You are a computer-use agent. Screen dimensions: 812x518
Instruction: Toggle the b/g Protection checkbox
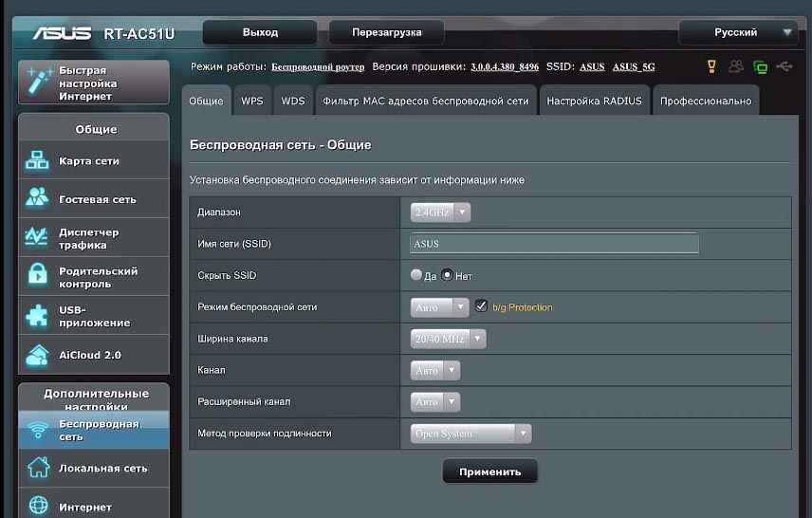482,306
